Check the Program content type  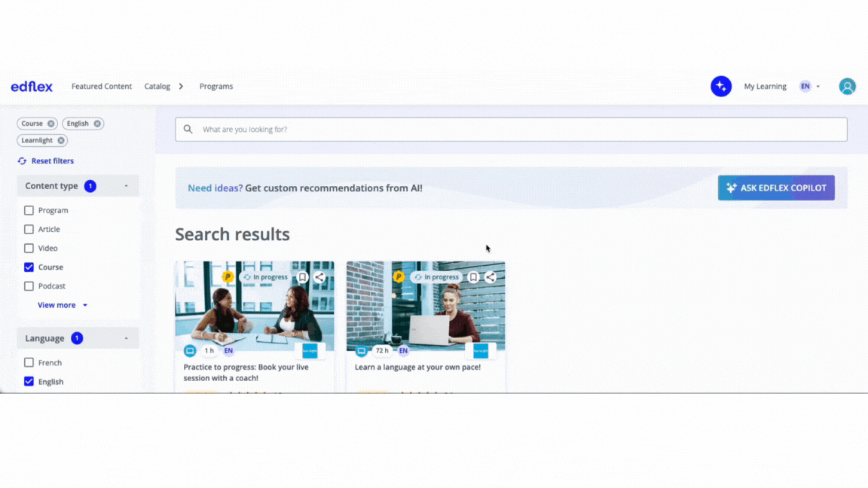click(x=29, y=210)
